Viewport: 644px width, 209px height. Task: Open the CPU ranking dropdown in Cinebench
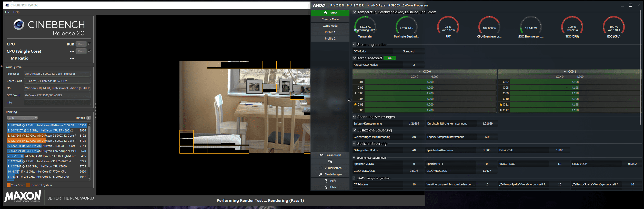click(22, 118)
